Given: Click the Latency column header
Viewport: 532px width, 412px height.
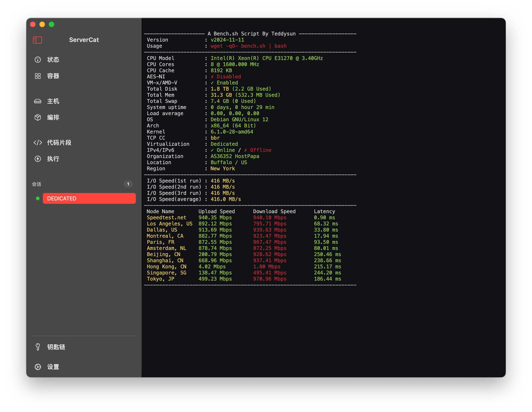Looking at the screenshot, I should pos(325,211).
